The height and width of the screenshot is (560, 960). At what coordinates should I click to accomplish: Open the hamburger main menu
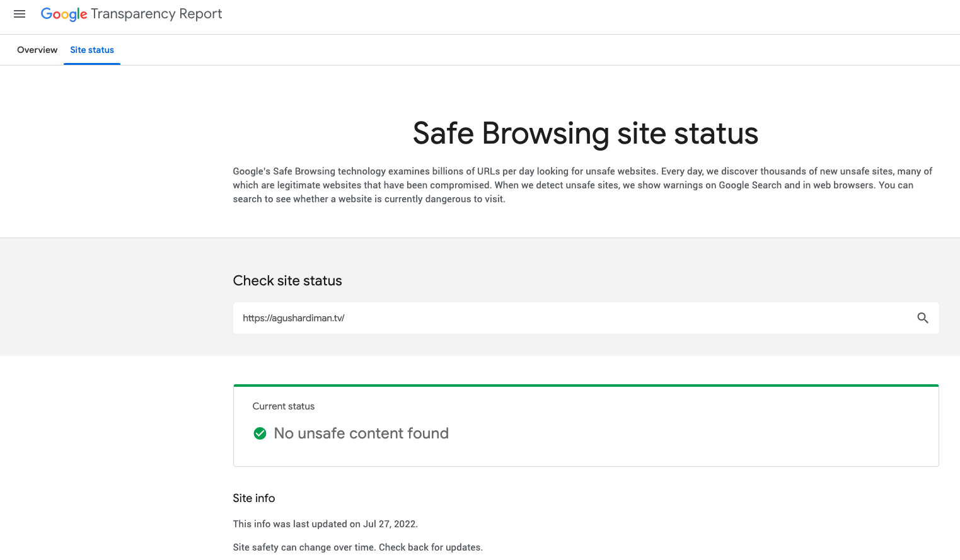click(x=20, y=14)
